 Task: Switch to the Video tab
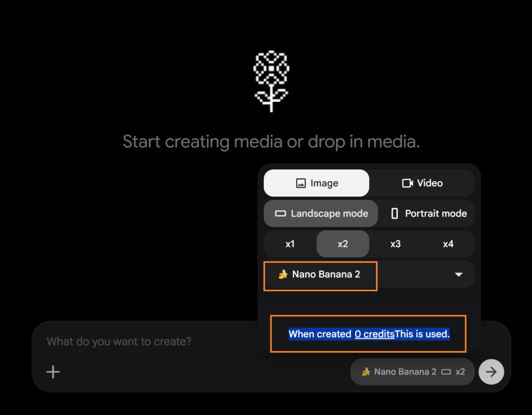tap(422, 183)
